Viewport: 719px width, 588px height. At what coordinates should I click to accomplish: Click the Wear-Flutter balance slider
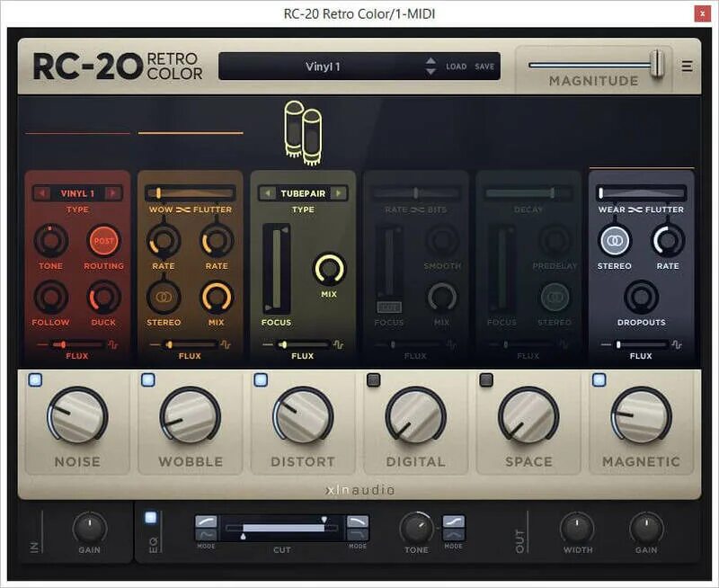[x=641, y=193]
